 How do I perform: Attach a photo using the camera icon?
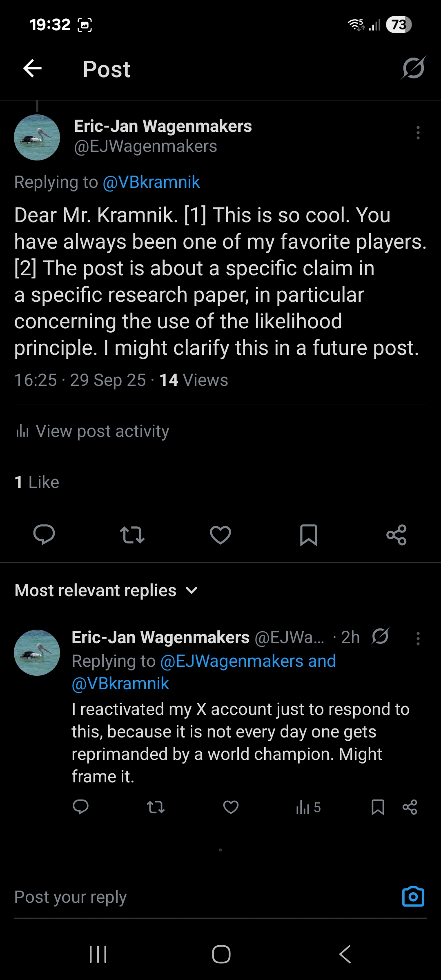pyautogui.click(x=413, y=897)
